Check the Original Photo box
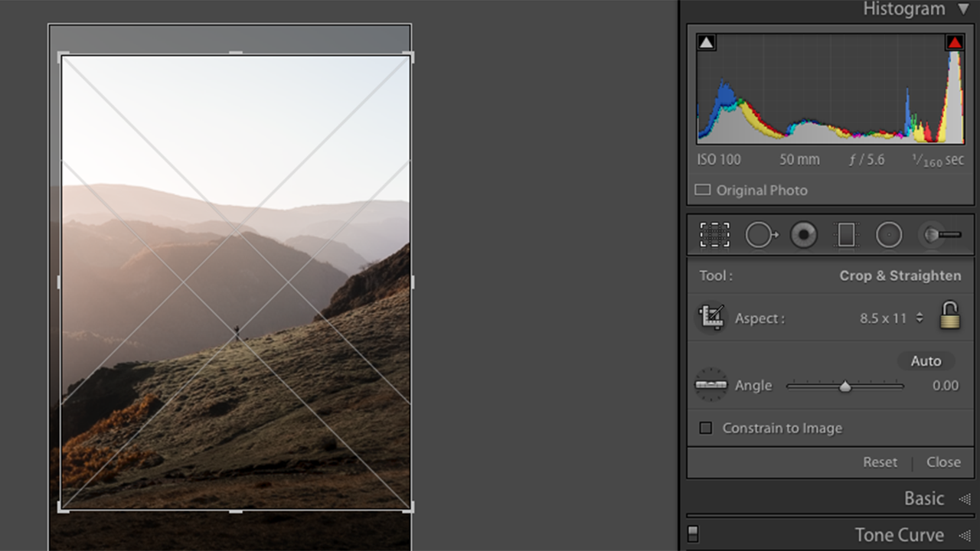980x551 pixels. [x=702, y=190]
